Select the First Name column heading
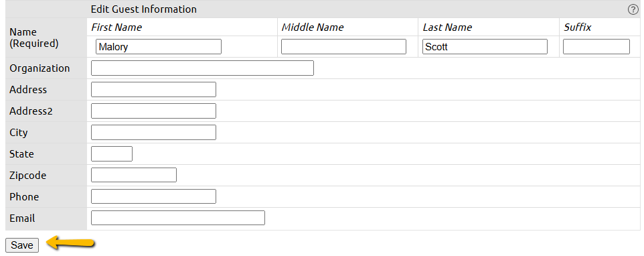 pyautogui.click(x=116, y=27)
